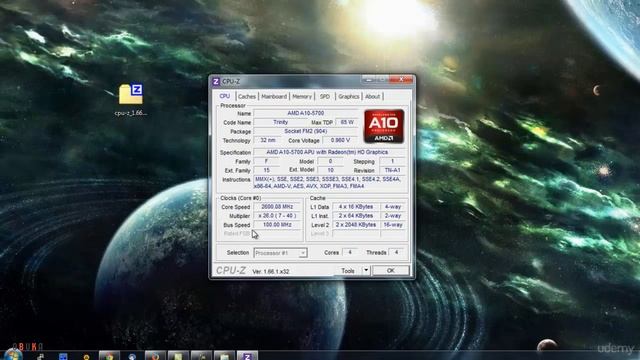Click the Specification field text
640x360 pixels.
(330, 152)
